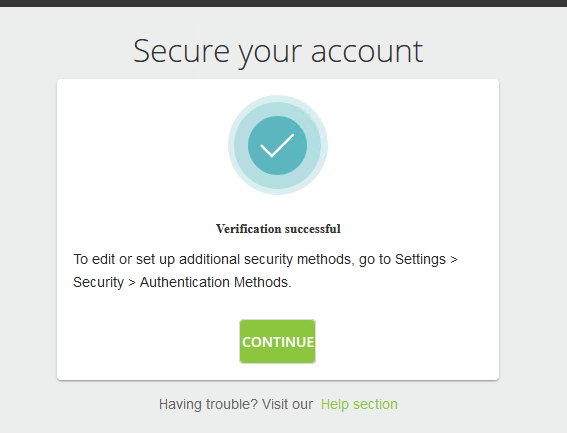Click the 'Verification successful' bold text
Viewport: 567px width, 433px height.
[278, 229]
